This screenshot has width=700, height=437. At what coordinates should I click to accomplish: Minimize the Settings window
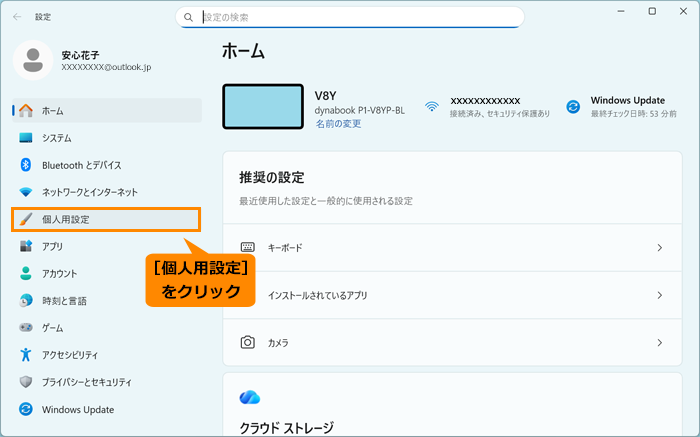(621, 11)
